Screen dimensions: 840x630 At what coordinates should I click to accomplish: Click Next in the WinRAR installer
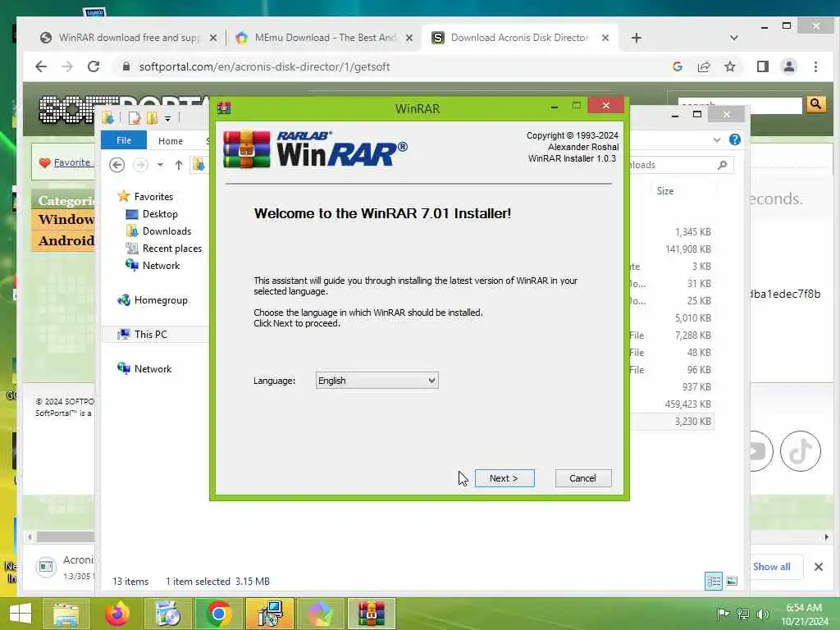504,478
